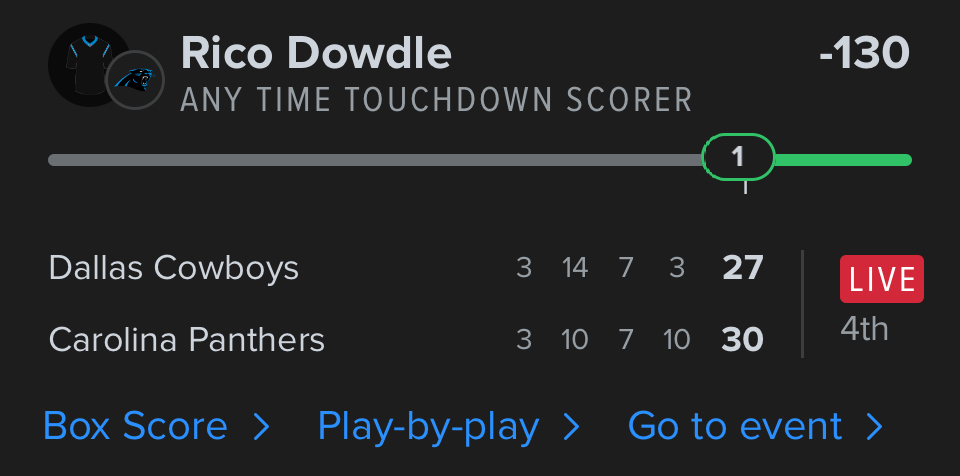Click the player jersey avatar icon
960x476 pixels.
tap(85, 64)
